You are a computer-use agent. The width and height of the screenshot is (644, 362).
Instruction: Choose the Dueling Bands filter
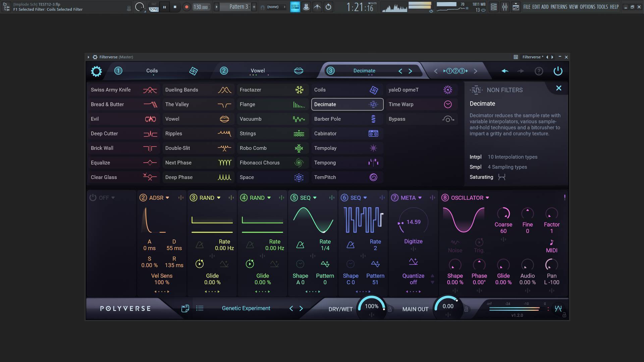198,90
